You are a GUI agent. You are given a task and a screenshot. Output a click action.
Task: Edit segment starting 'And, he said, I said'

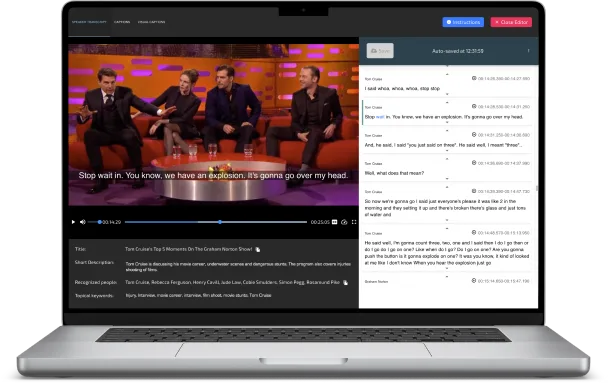[443, 145]
